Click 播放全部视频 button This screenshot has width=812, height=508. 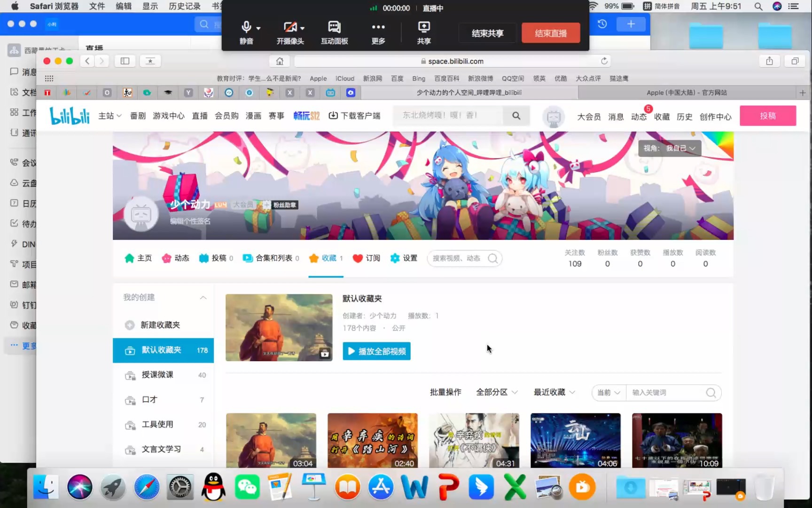[376, 351]
